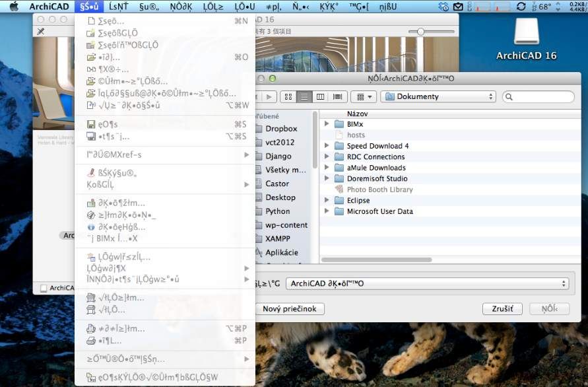
Task: Select Castor in the sidebar
Action: tap(277, 184)
